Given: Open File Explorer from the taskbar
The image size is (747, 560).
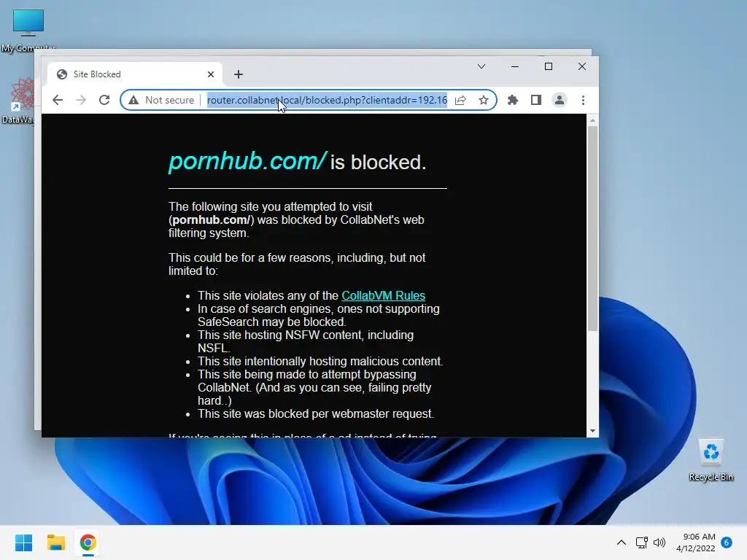Looking at the screenshot, I should 55,542.
